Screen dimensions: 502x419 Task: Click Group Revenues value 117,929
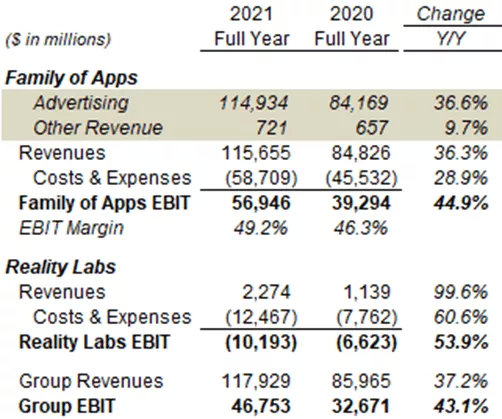(256, 381)
